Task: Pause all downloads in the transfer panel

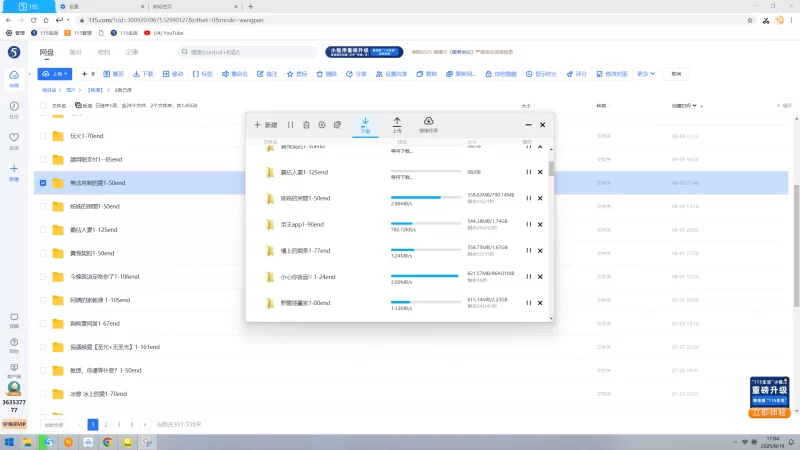Action: pyautogui.click(x=290, y=125)
